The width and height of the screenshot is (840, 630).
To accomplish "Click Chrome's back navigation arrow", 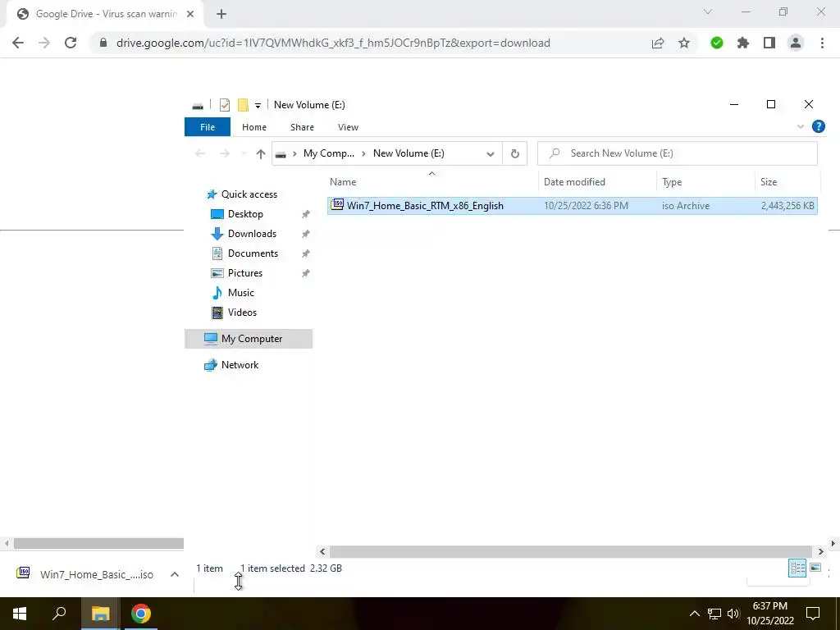I will click(x=18, y=43).
